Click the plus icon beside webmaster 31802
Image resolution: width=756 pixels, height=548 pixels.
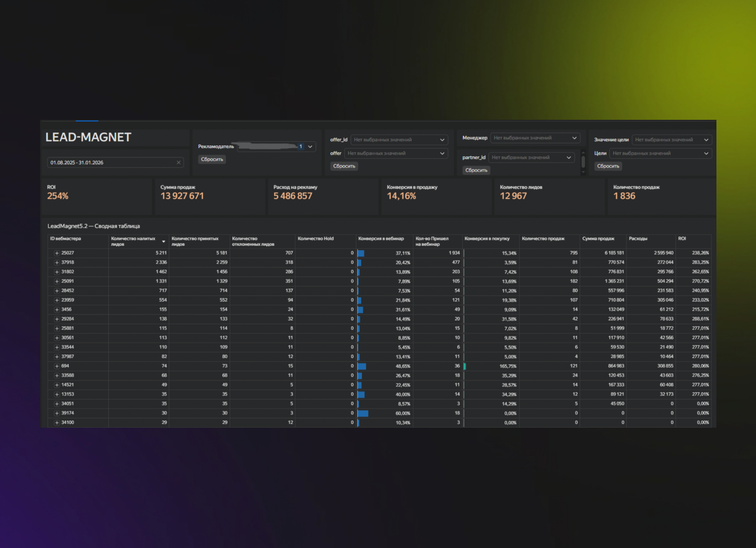point(57,272)
